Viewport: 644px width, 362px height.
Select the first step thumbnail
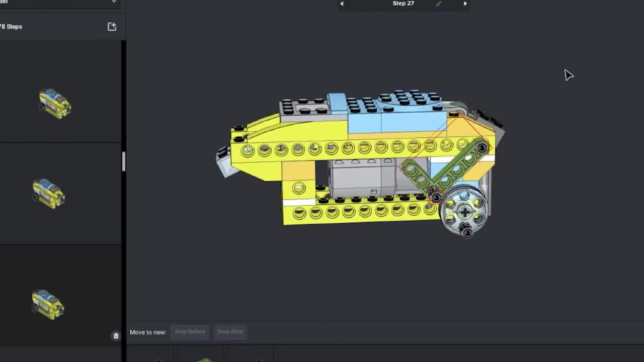[x=55, y=104]
